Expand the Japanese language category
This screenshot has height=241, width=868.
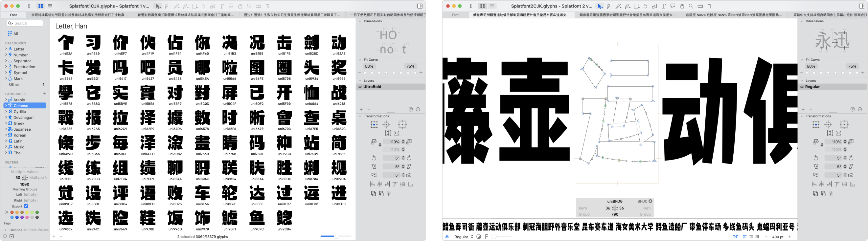[6, 129]
